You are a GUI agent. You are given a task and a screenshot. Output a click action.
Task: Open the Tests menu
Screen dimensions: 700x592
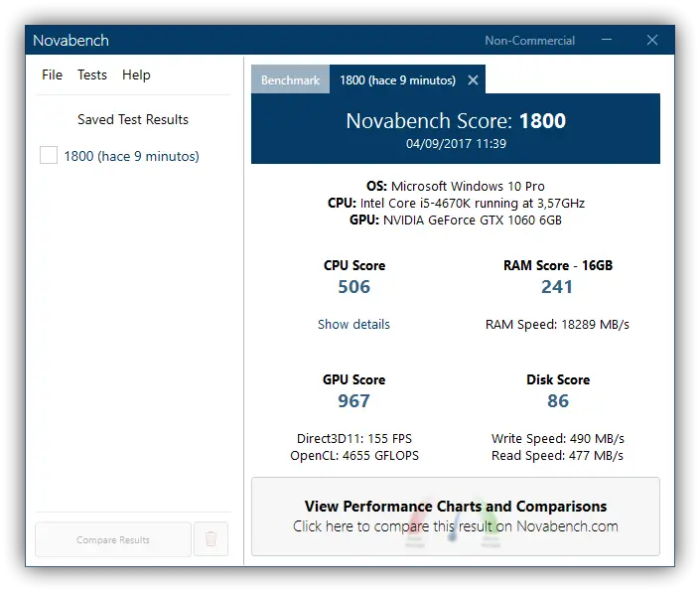coord(92,74)
